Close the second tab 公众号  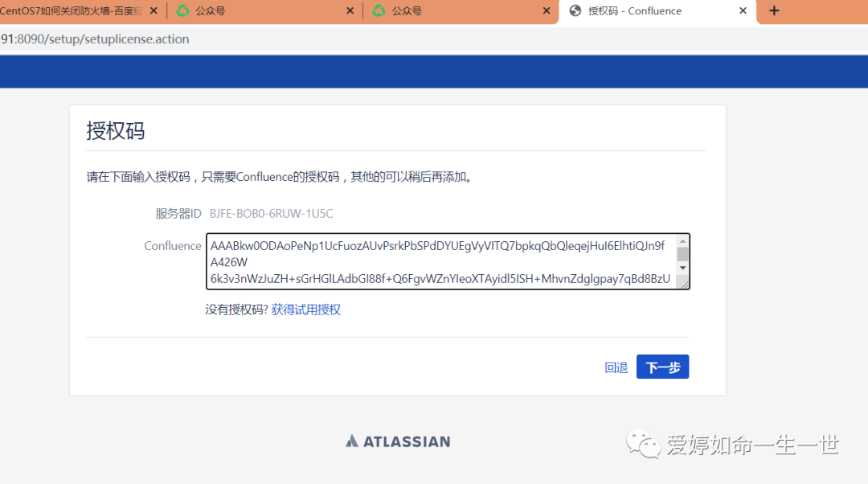[350, 11]
